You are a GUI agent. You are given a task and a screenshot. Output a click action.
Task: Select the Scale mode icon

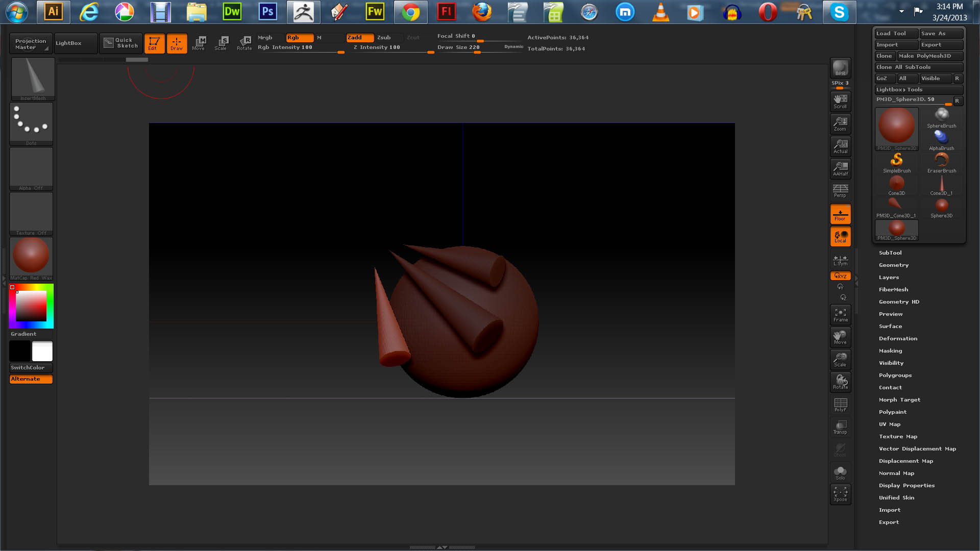coord(222,43)
